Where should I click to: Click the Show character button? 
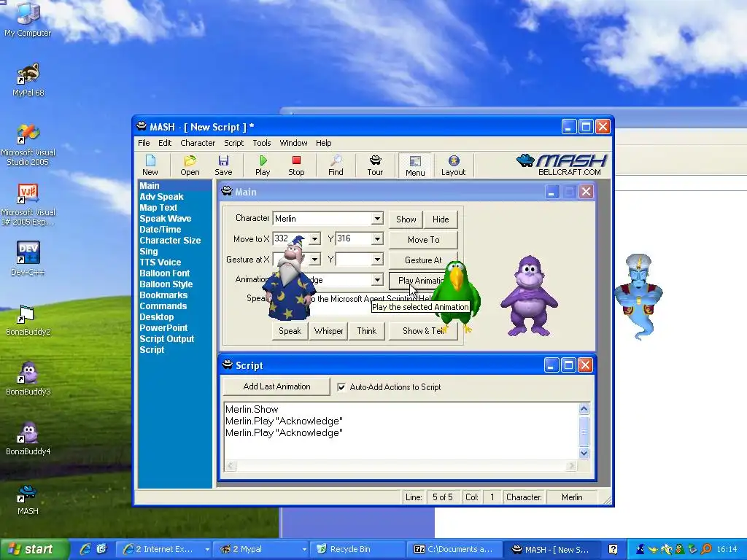[x=406, y=219]
